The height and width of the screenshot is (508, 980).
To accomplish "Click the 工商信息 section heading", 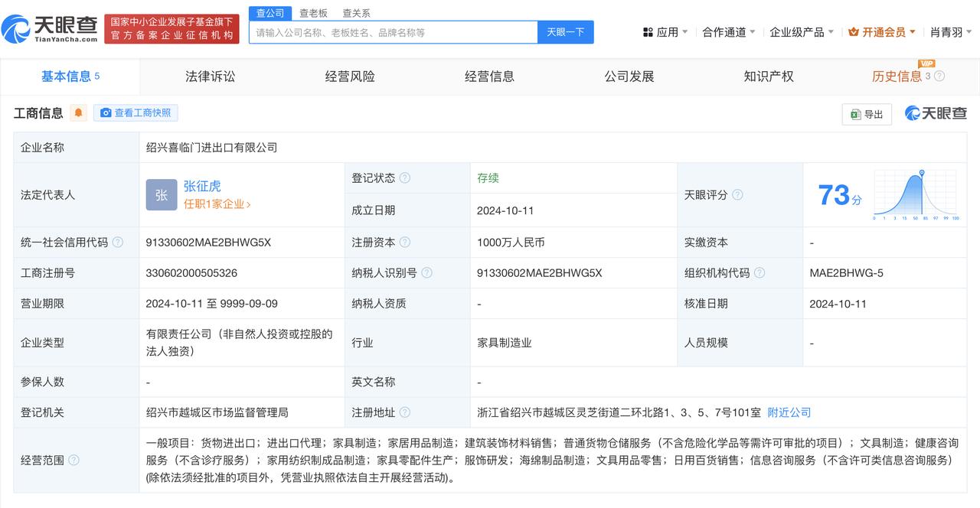I will coord(38,113).
